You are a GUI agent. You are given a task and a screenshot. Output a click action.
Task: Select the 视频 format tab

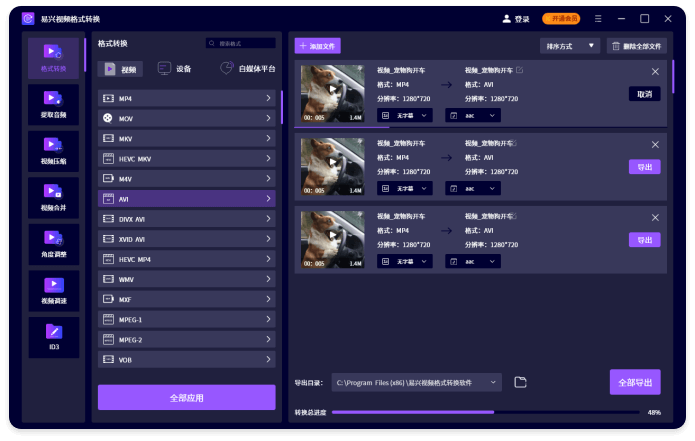[120, 69]
